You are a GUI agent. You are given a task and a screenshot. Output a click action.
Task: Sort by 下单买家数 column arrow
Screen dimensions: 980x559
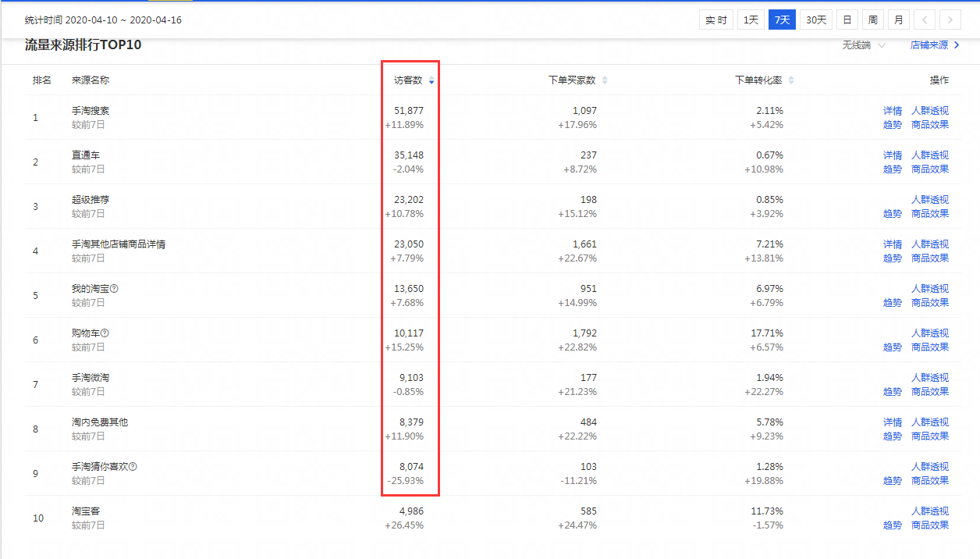point(605,80)
